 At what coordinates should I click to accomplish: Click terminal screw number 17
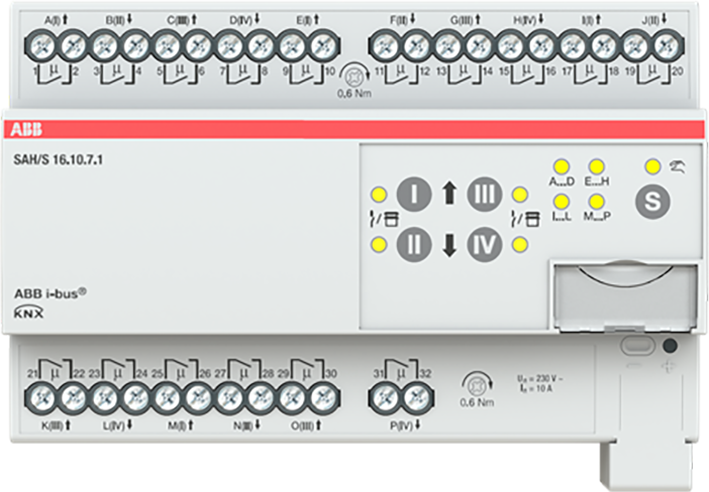click(574, 46)
